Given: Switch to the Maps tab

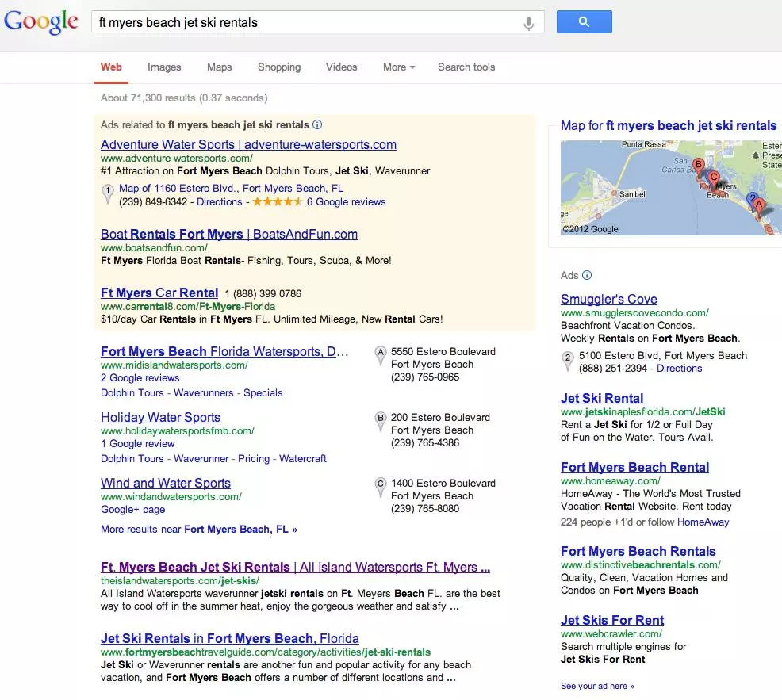Looking at the screenshot, I should [220, 67].
